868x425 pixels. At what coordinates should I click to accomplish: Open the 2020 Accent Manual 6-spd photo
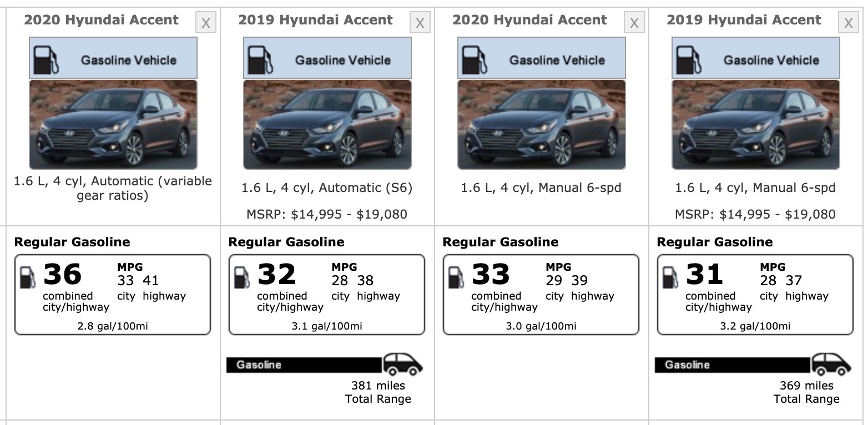point(542,124)
